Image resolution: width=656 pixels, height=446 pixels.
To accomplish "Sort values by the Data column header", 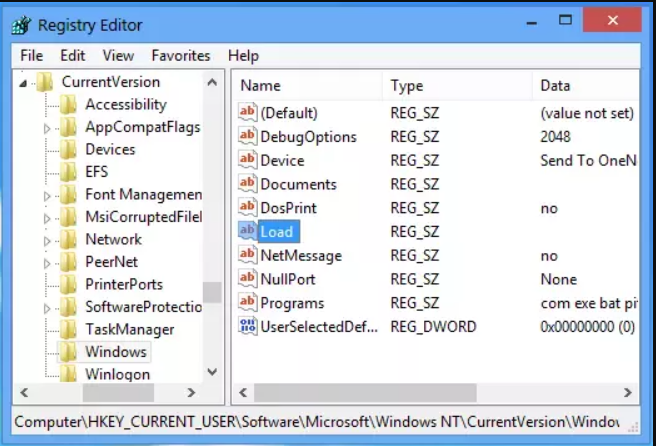I will point(586,86).
